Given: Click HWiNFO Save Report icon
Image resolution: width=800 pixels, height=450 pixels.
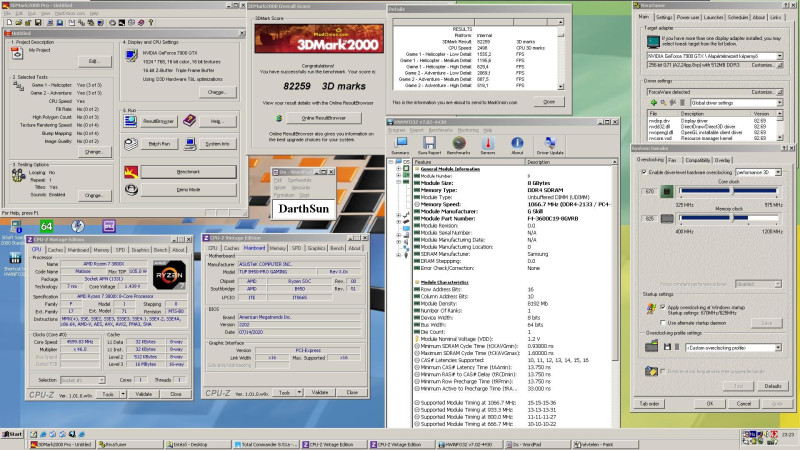Looking at the screenshot, I should 430,145.
